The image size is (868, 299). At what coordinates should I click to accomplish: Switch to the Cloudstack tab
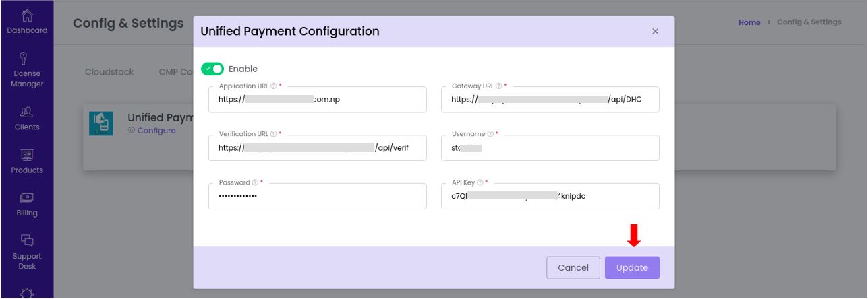(109, 72)
